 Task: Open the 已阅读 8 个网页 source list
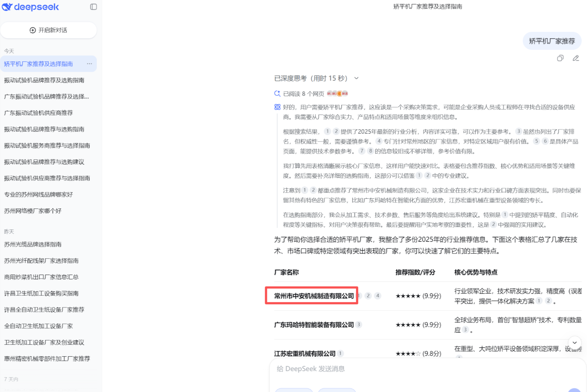point(303,94)
